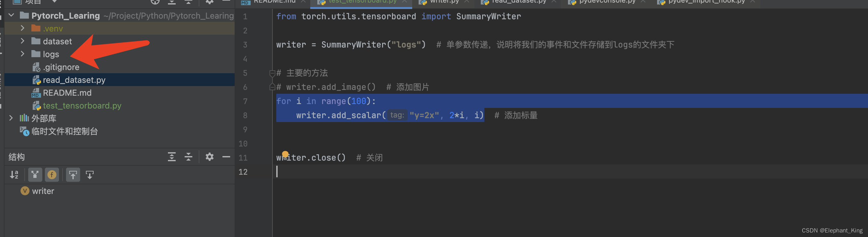Open the Project panel settings gear
This screenshot has width=868, height=237.
coord(210,2)
